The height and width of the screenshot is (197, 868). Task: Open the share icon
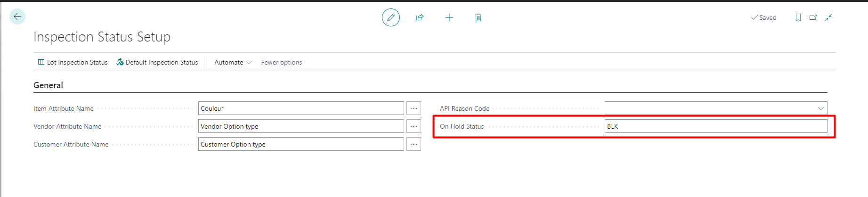click(420, 17)
